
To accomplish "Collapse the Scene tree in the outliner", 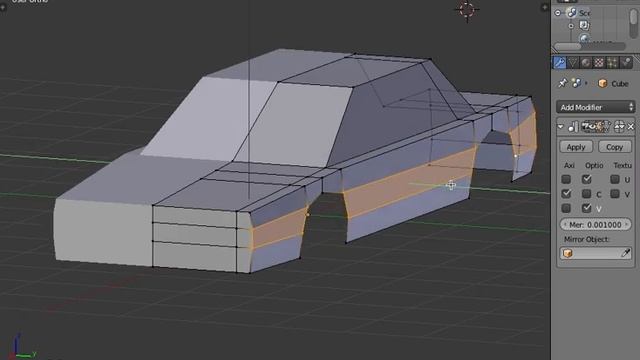I will (558, 13).
